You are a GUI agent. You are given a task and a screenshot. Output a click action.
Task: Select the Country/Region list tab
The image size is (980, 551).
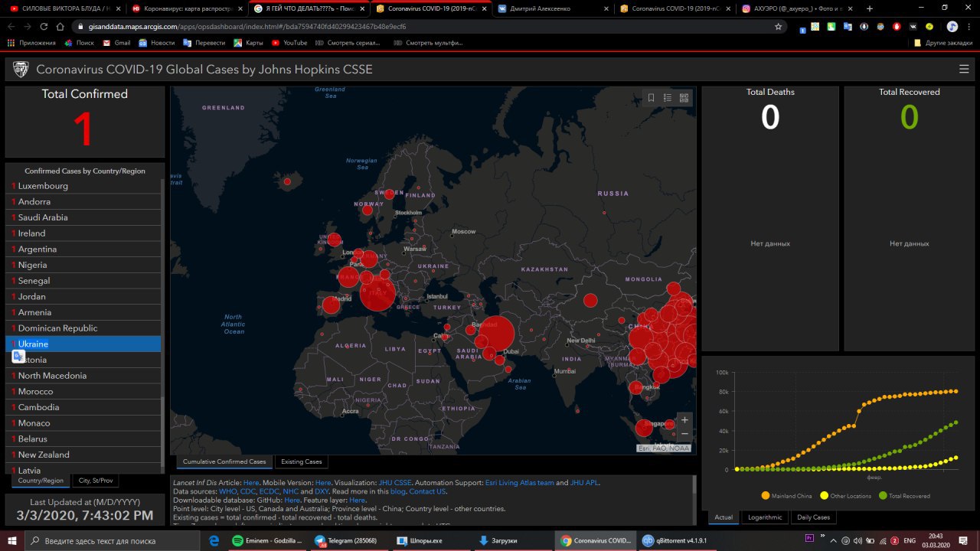41,481
